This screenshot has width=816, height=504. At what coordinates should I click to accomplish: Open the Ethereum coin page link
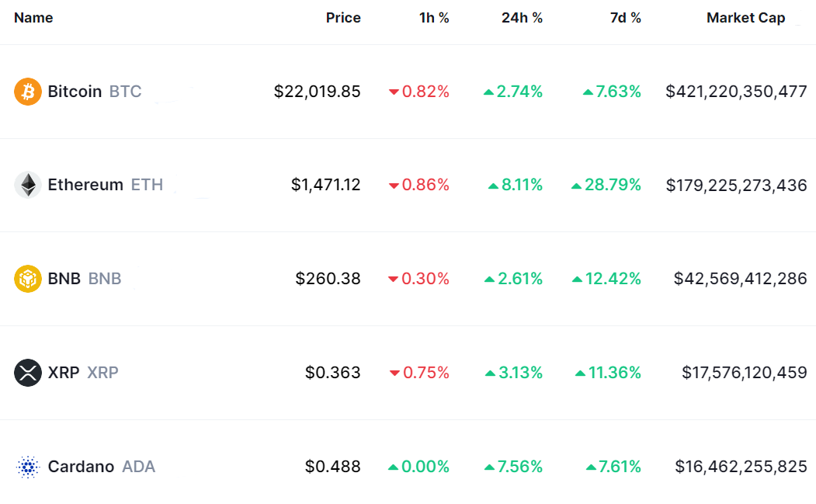click(85, 185)
